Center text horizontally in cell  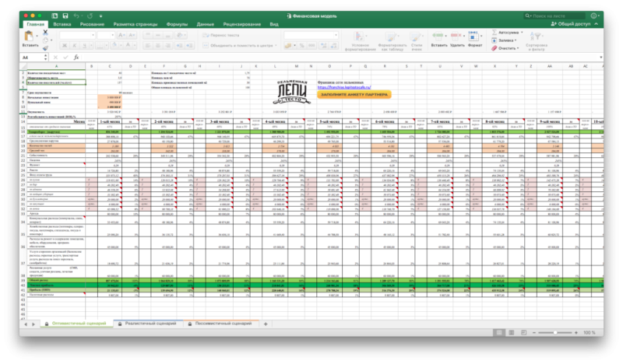[x=158, y=46]
